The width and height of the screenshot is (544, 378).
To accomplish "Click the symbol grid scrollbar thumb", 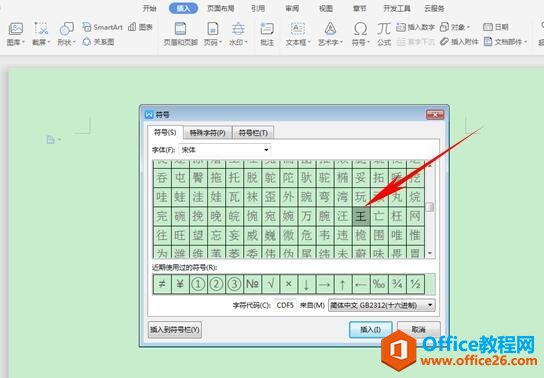I will [430, 207].
